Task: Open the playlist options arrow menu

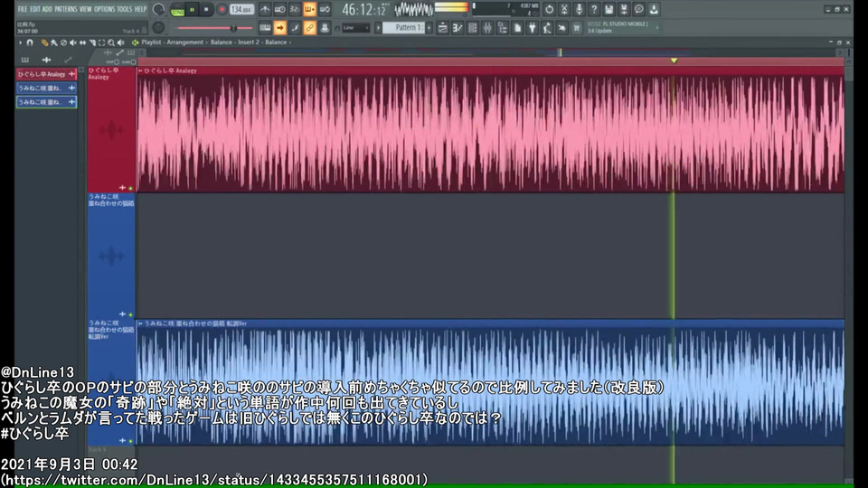Action: pyautogui.click(x=21, y=42)
